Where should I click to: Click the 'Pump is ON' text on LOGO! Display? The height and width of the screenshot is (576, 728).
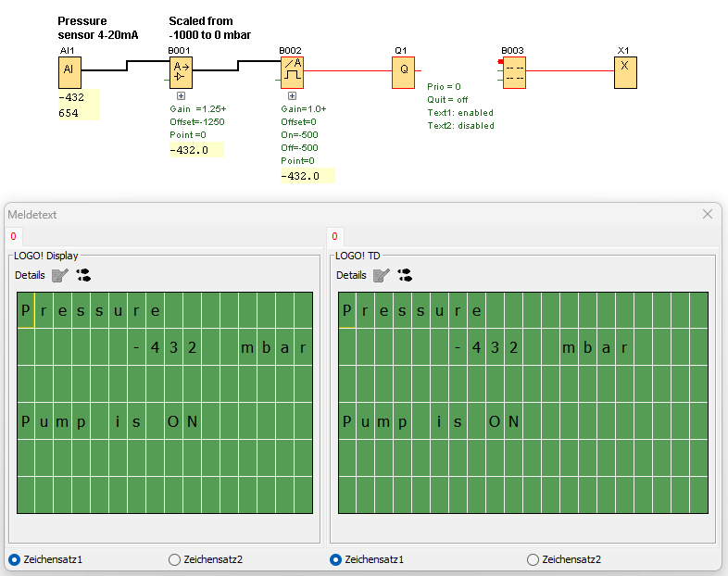click(x=109, y=422)
